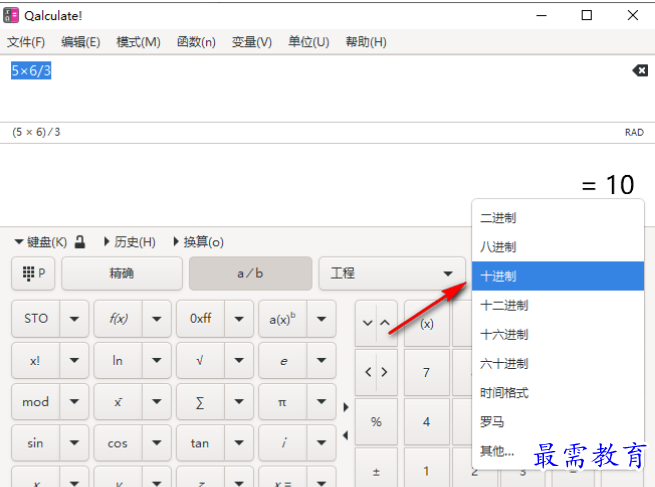This screenshot has height=487, width=655.
Task: Move cursor right with the right chevron
Action: tap(385, 372)
